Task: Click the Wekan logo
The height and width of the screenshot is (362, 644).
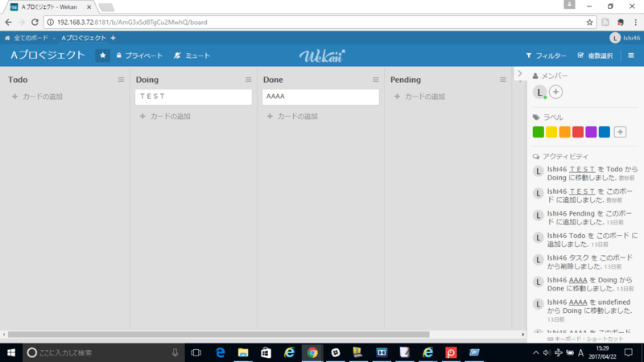Action: (x=322, y=56)
